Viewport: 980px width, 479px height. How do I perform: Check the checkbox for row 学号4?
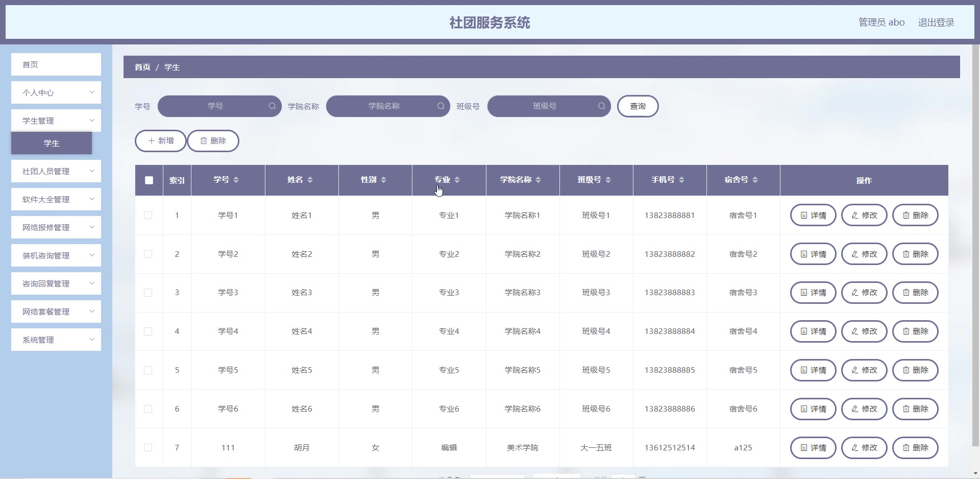click(x=148, y=331)
